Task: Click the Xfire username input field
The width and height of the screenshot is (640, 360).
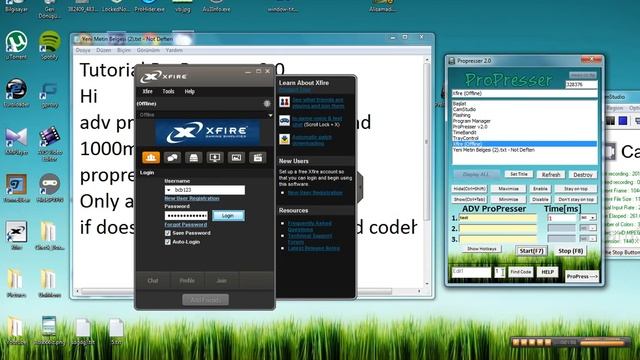Action: [x=204, y=190]
